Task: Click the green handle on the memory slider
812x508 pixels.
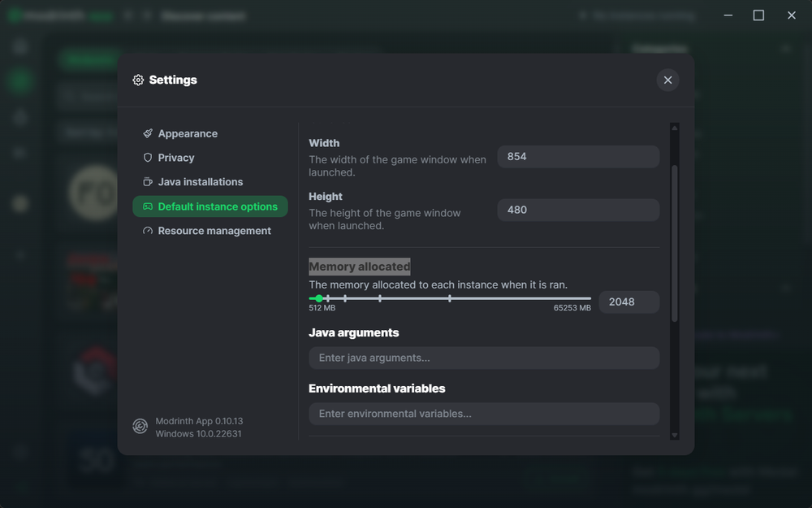Action: click(318, 298)
